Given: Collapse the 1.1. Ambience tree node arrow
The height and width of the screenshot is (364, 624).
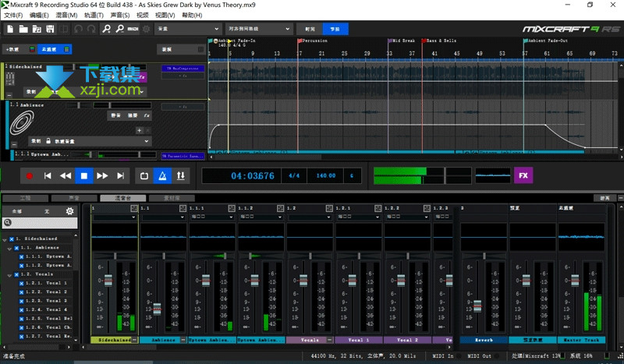Looking at the screenshot, I should pyautogui.click(x=9, y=249).
